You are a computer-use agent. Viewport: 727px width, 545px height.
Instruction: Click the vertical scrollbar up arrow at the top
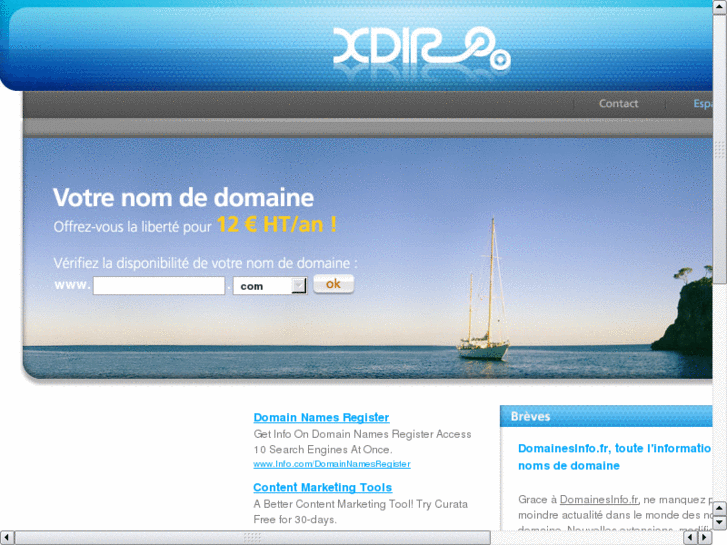coord(720,7)
